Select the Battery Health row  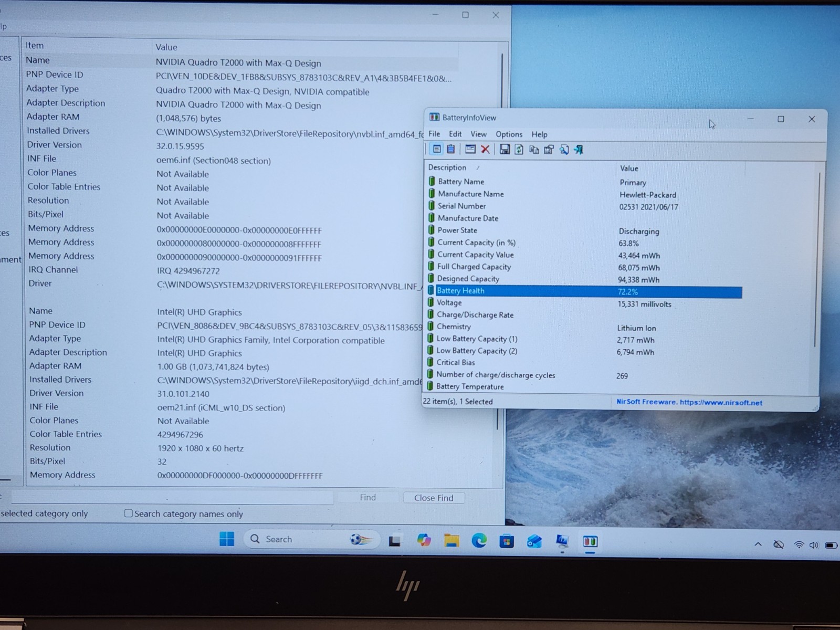(584, 291)
